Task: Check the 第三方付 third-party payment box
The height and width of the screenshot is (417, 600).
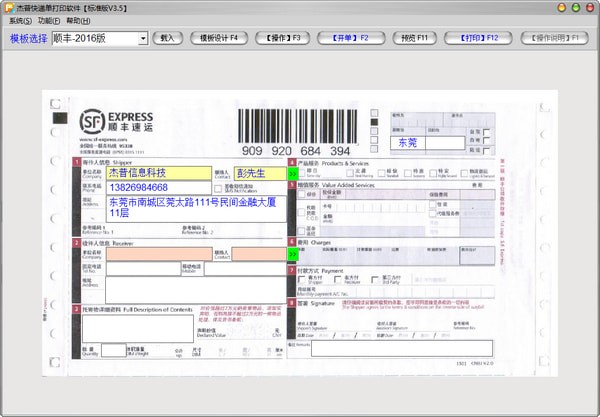Action: pyautogui.click(x=374, y=278)
